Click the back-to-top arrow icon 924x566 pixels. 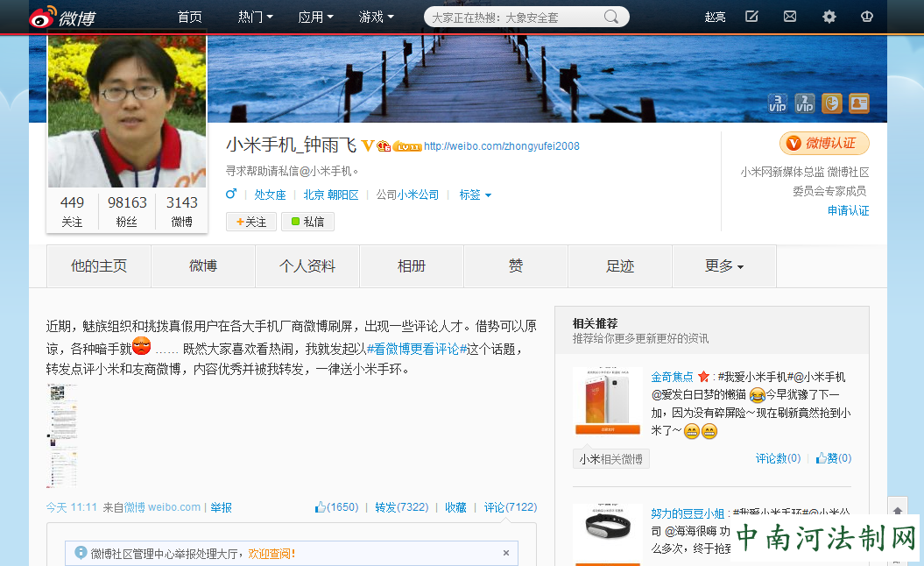pos(898,511)
